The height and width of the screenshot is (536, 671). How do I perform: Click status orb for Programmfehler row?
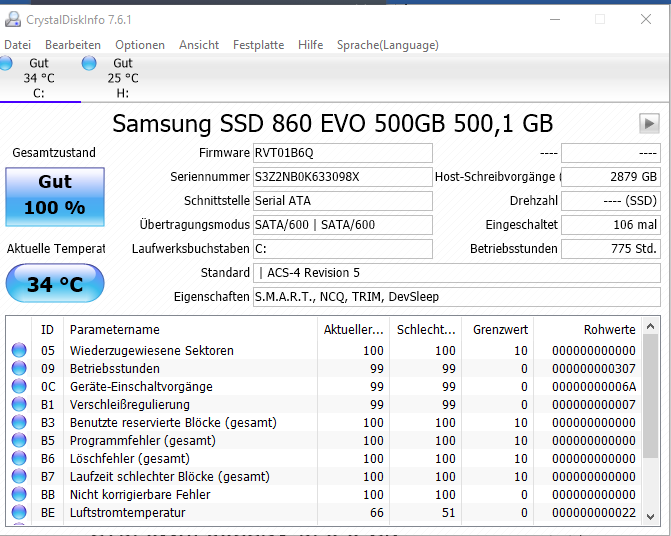click(19, 440)
